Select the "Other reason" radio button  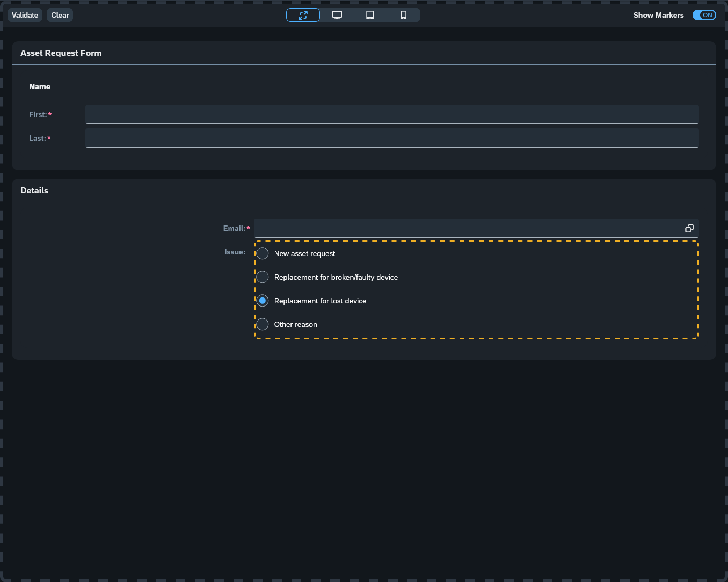tap(262, 324)
